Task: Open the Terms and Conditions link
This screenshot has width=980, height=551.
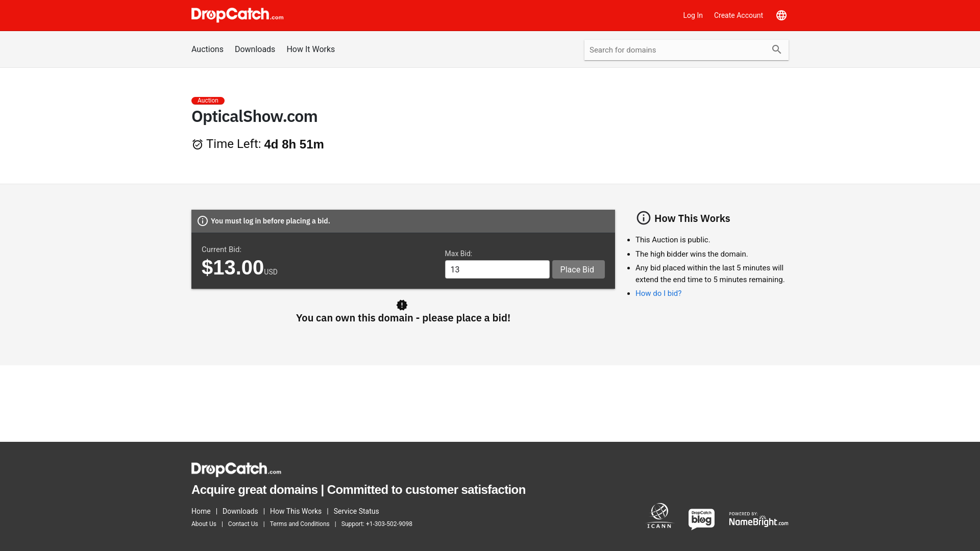Action: [300, 524]
